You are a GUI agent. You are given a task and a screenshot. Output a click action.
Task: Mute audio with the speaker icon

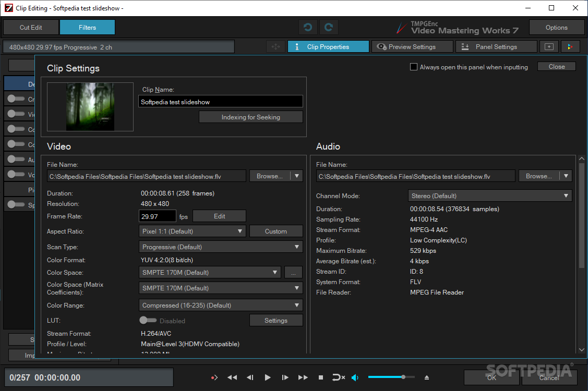tap(355, 377)
